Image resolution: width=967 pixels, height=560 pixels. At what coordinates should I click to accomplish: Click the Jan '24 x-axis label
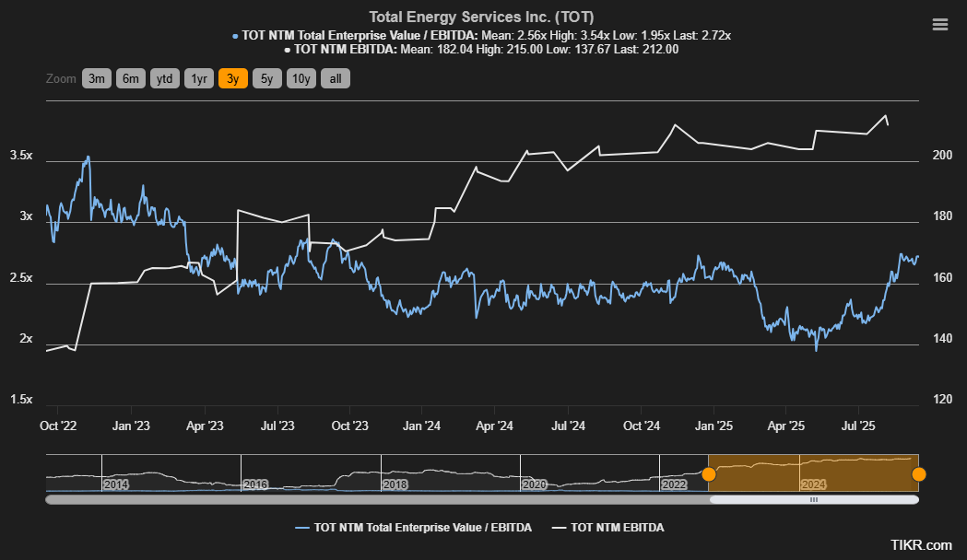pyautogui.click(x=422, y=426)
